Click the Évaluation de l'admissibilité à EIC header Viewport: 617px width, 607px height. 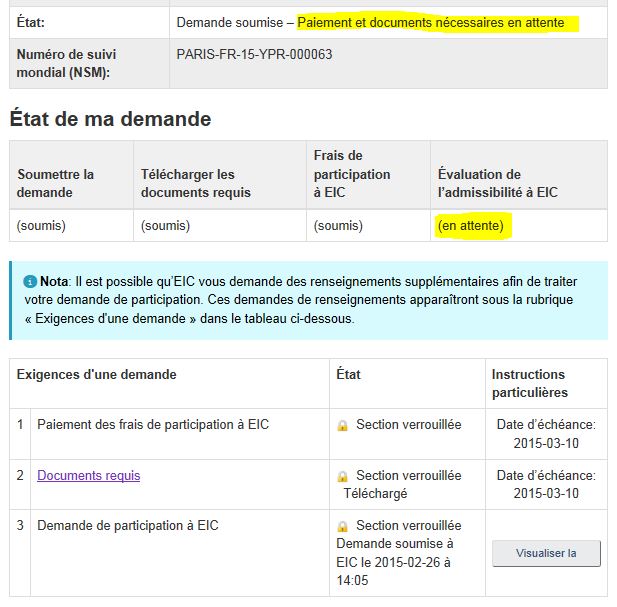(x=498, y=183)
